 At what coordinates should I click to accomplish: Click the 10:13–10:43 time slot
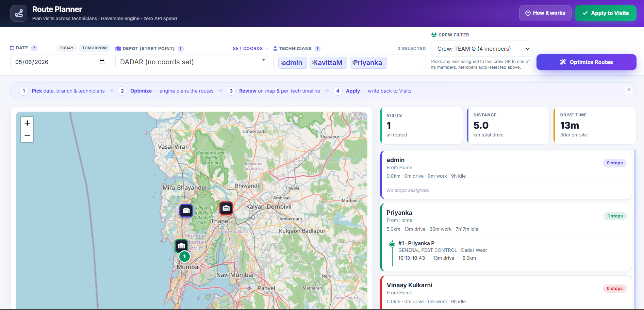pyautogui.click(x=412, y=258)
